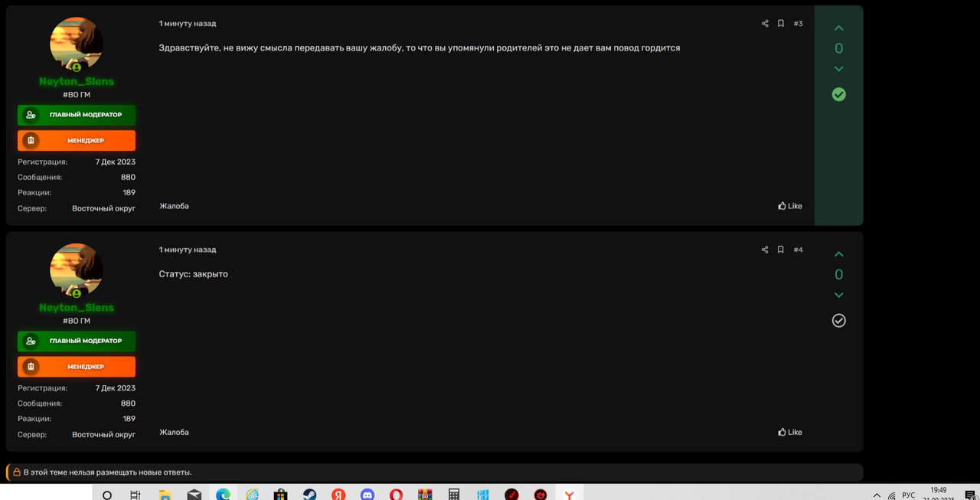Click 'Жалоба' report link under post #3
The height and width of the screenshot is (500, 980).
click(x=174, y=206)
